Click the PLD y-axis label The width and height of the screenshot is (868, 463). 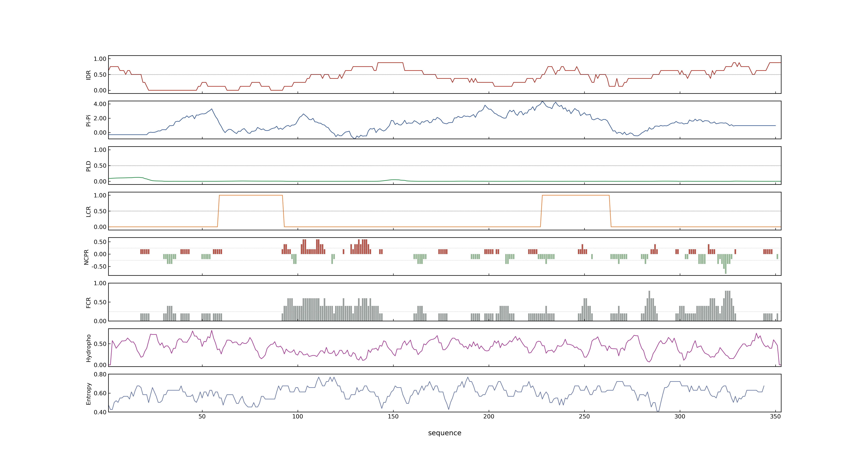click(88, 166)
